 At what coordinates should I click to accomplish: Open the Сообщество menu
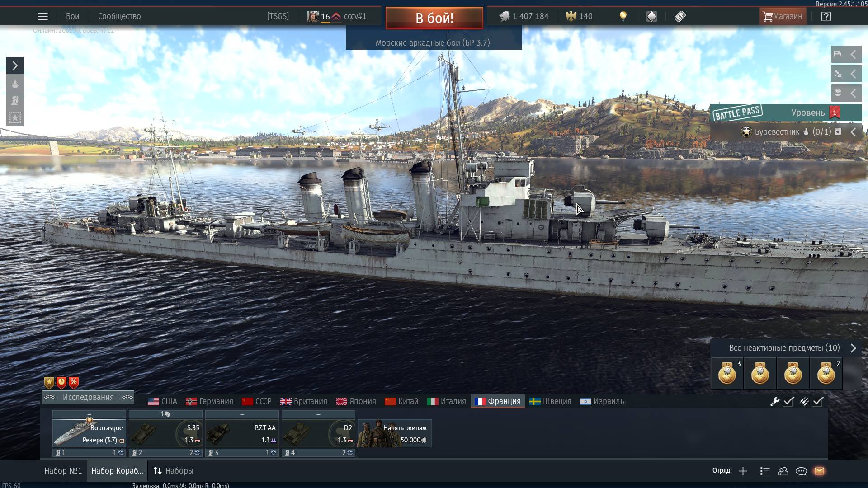click(x=119, y=16)
